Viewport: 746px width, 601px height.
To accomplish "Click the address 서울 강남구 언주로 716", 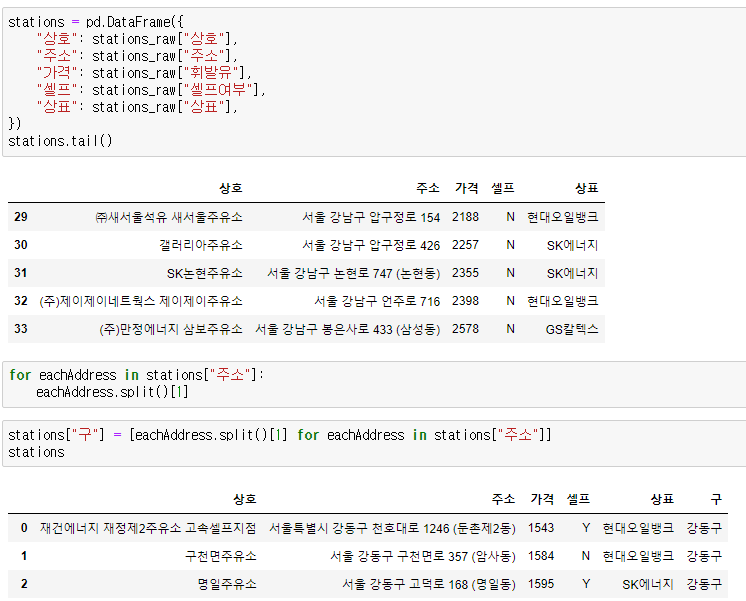I will [377, 301].
